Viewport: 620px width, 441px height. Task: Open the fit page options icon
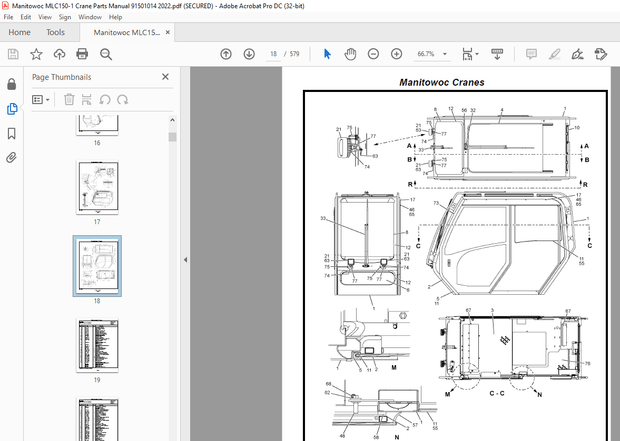click(470, 54)
